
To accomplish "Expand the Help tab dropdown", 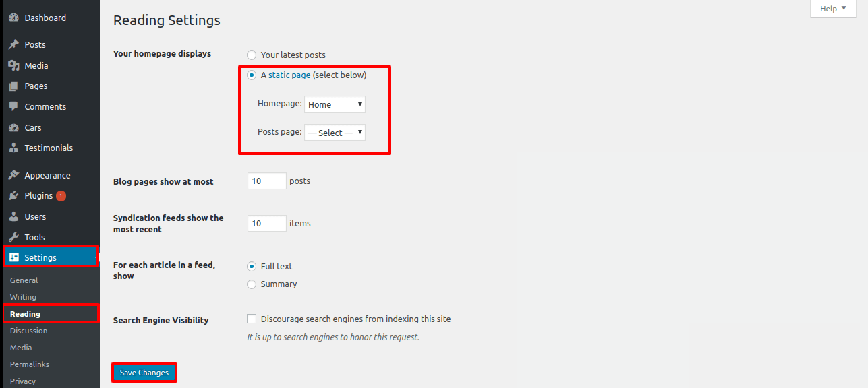I will (832, 9).
